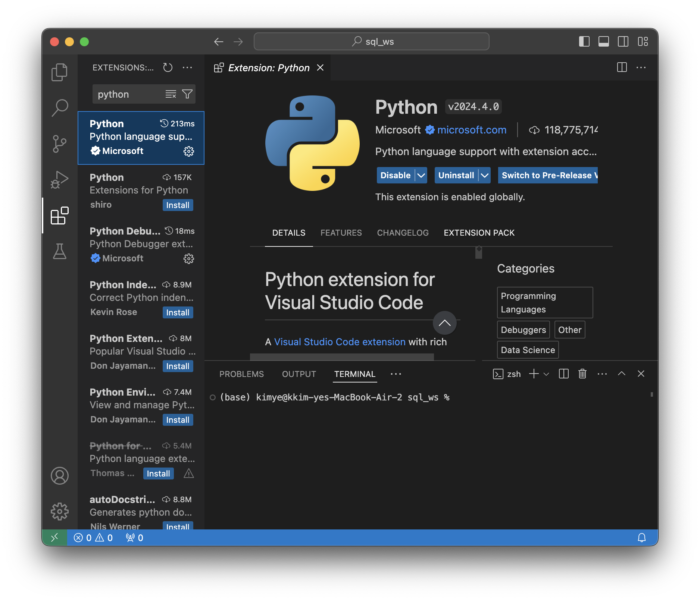Open the gear menu for Python by Microsoft
The width and height of the screenshot is (700, 601).
pos(189,151)
